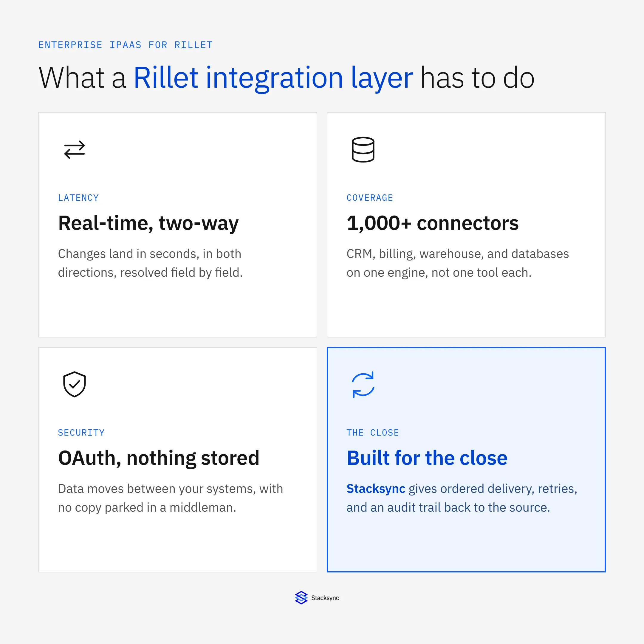Screen dimensions: 644x644
Task: Click the bold 'Stacksync' word in blue card
Action: (x=376, y=489)
